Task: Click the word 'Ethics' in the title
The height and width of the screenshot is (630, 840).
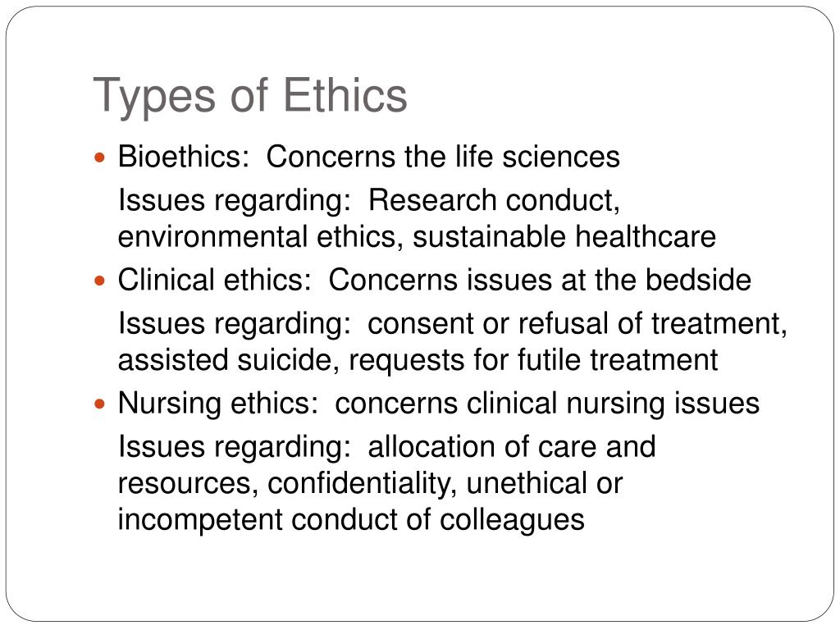Action: click(345, 95)
